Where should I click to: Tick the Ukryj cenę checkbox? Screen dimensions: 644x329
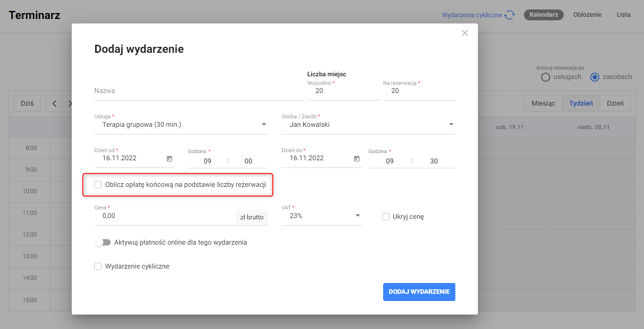click(386, 217)
